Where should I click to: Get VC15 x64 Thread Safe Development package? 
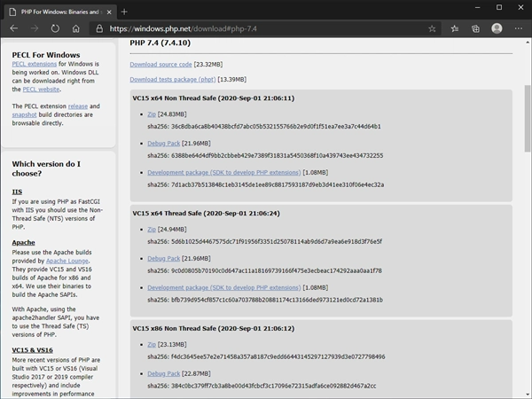tap(224, 287)
